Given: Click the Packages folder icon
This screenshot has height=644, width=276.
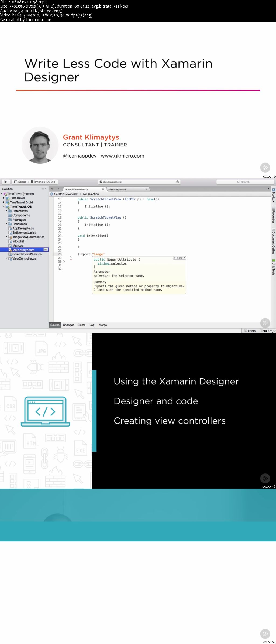Looking at the screenshot, I should click(10, 220).
